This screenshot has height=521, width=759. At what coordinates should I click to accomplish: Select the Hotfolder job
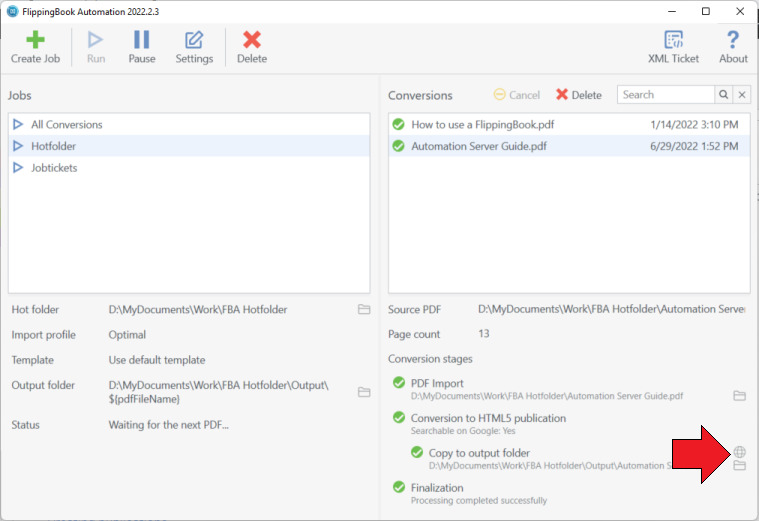coord(189,146)
